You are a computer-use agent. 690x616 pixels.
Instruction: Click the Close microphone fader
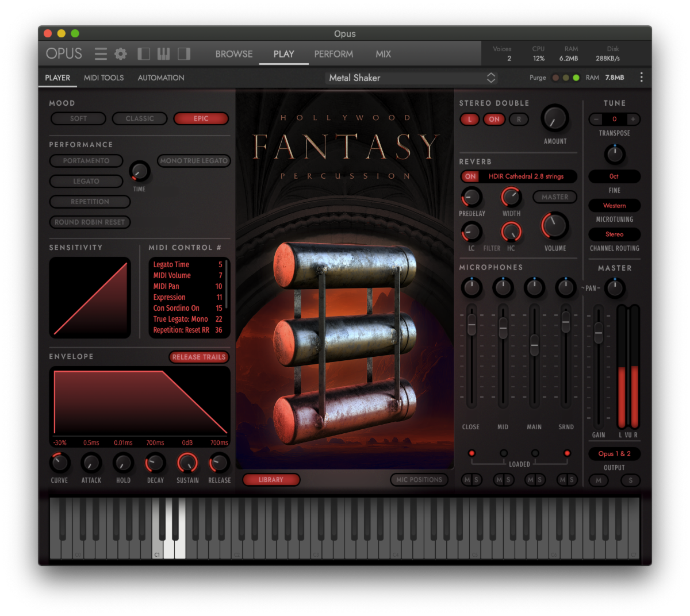[x=471, y=325]
